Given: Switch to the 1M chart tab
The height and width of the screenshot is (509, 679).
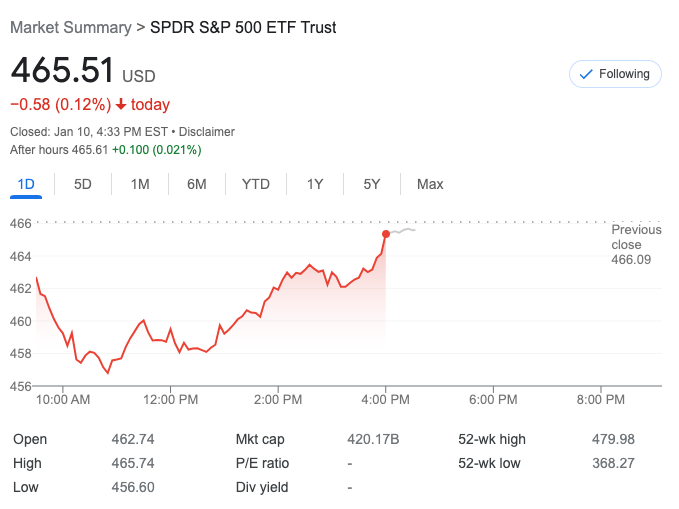Looking at the screenshot, I should [x=140, y=184].
